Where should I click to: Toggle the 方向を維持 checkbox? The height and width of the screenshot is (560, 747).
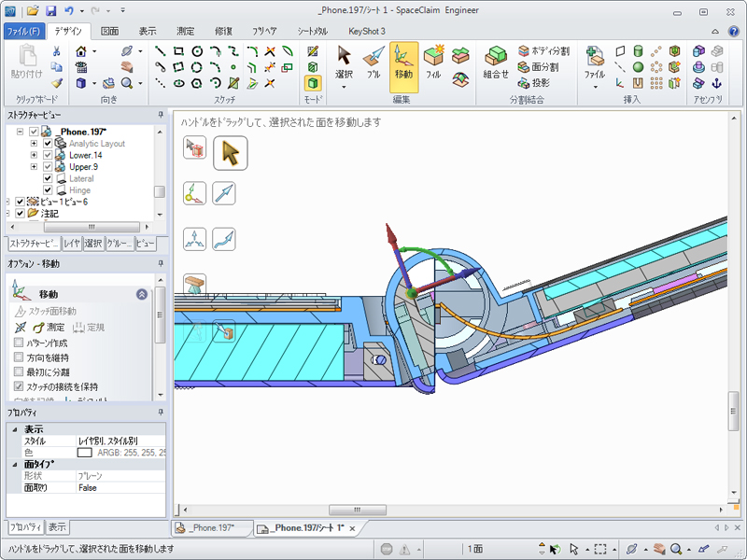[20, 357]
